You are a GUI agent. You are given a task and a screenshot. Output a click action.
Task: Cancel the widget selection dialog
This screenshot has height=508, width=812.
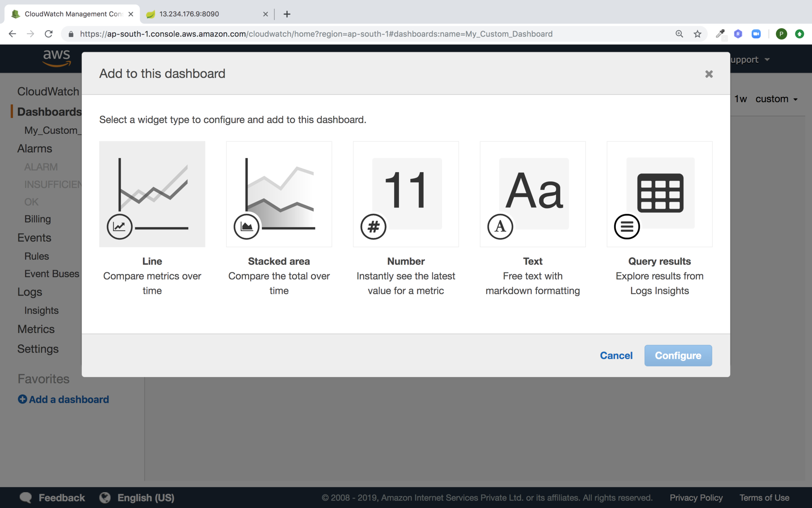(616, 355)
